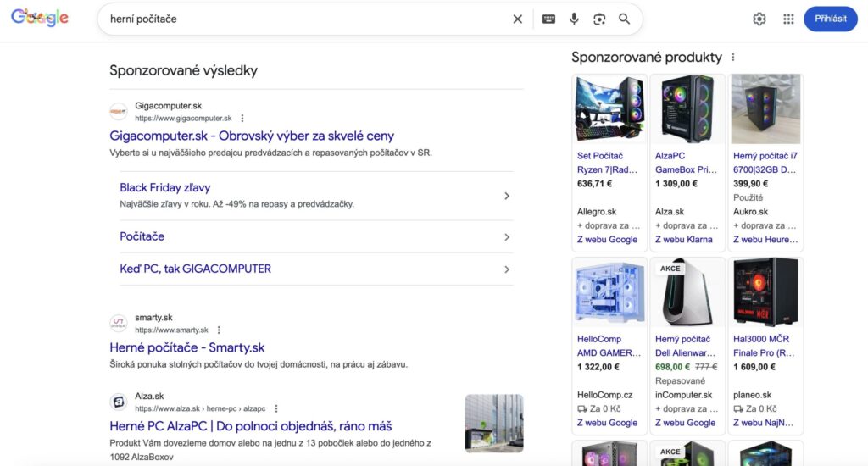Open Hal3000 MČR Finale Pro title

pyautogui.click(x=764, y=346)
